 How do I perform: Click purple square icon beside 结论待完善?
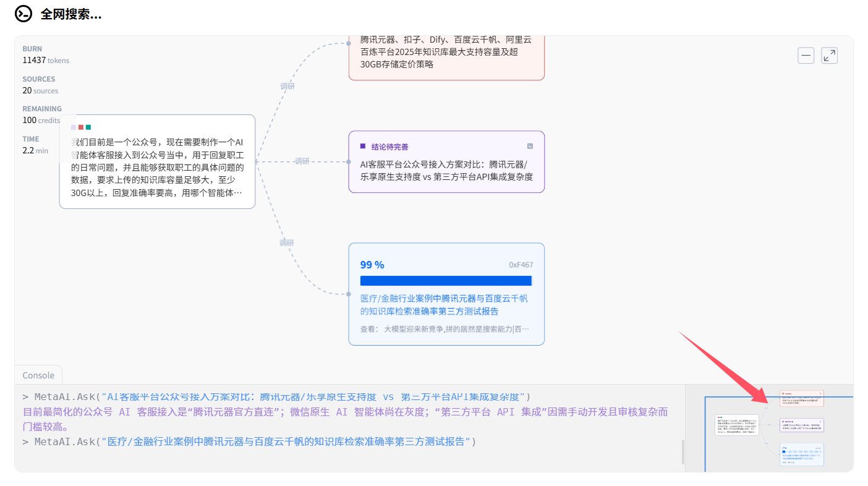click(x=363, y=147)
